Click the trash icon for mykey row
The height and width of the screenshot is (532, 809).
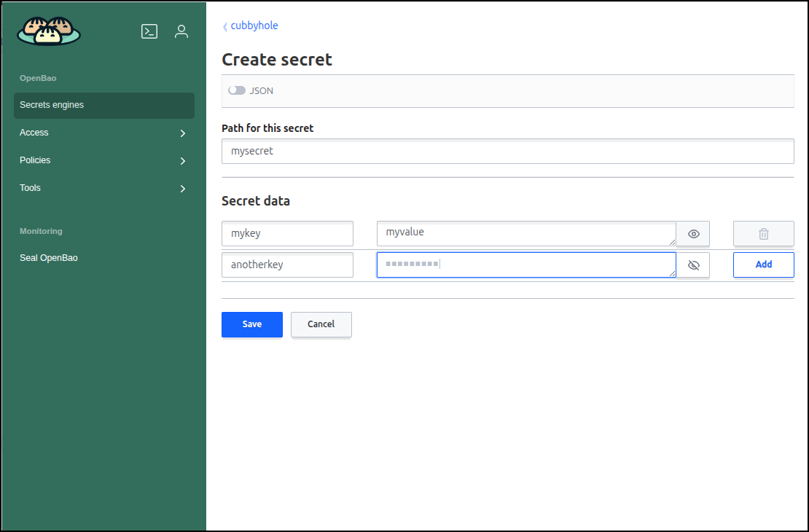pyautogui.click(x=763, y=234)
